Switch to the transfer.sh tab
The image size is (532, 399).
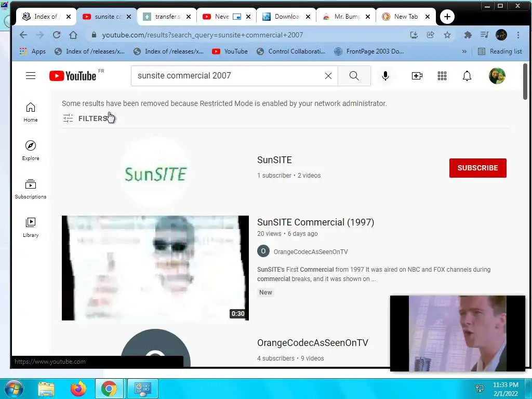pyautogui.click(x=166, y=17)
